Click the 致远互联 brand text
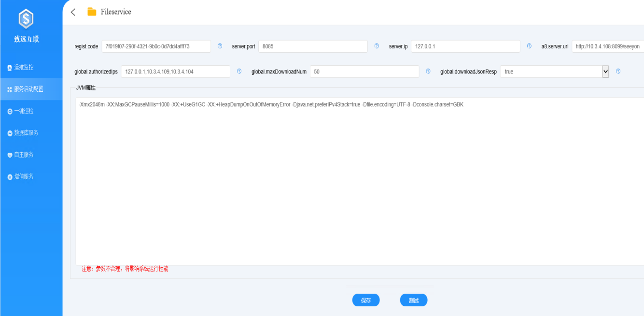The image size is (644, 316). (x=27, y=39)
